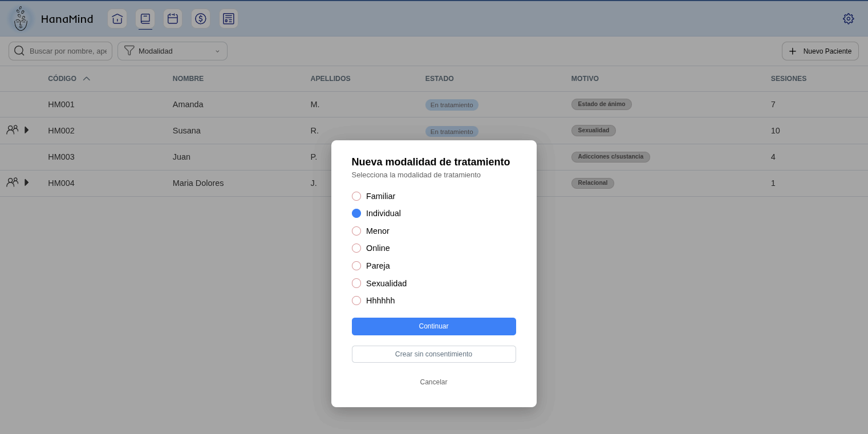Viewport: 868px width, 434px height.
Task: Open the calendar icon in navbar
Action: click(x=173, y=19)
